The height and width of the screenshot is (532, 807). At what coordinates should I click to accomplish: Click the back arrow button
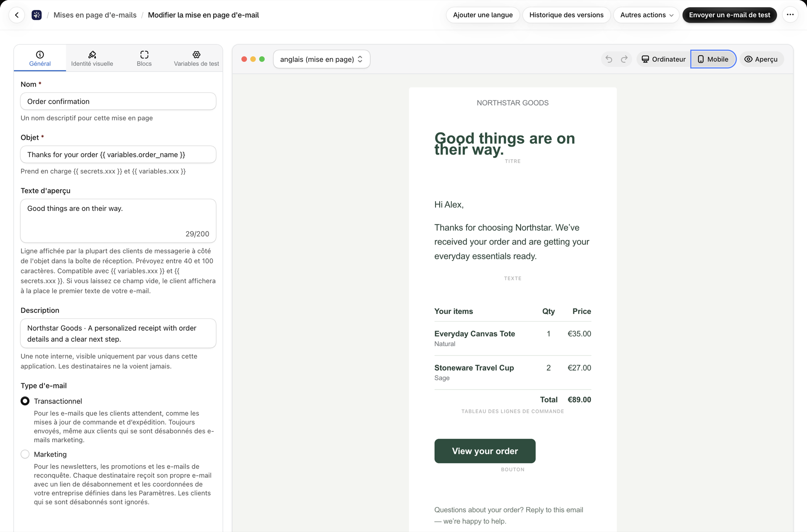point(17,15)
